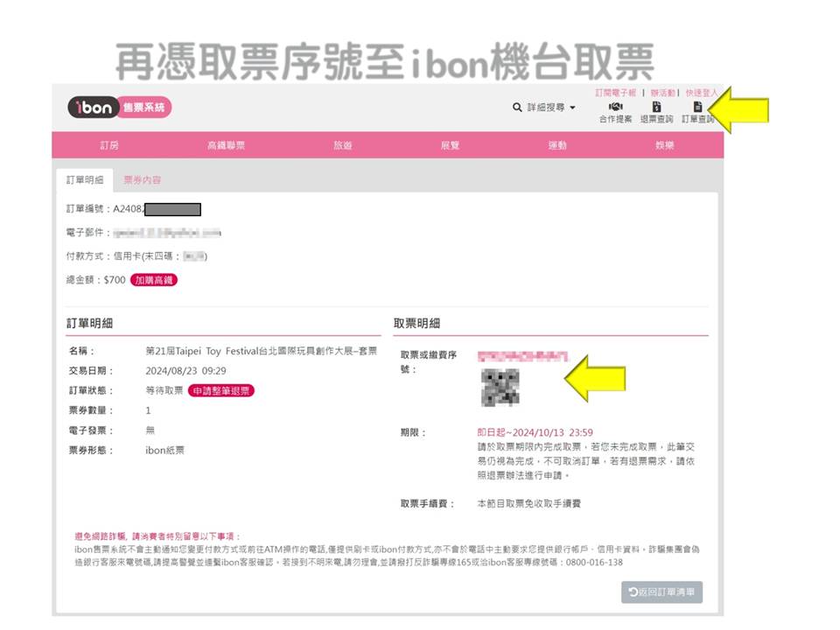Click the 合作提案 handshake icon
Viewport: 840px width, 630px height.
click(615, 107)
